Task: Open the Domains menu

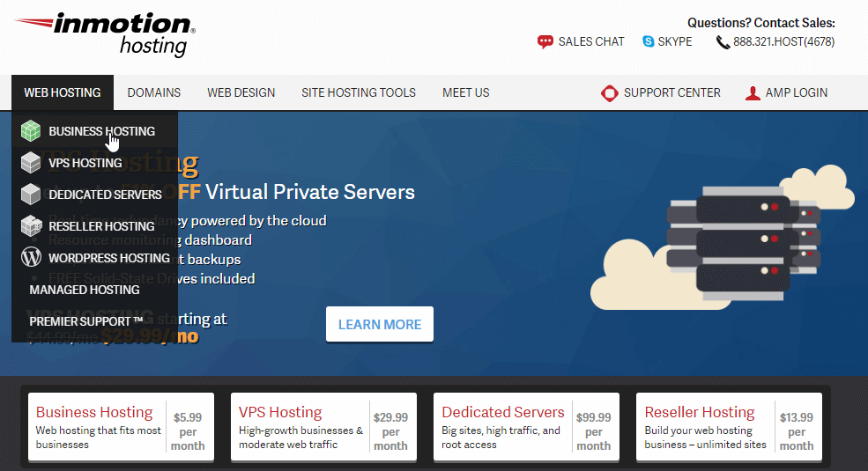Action: 154,92
